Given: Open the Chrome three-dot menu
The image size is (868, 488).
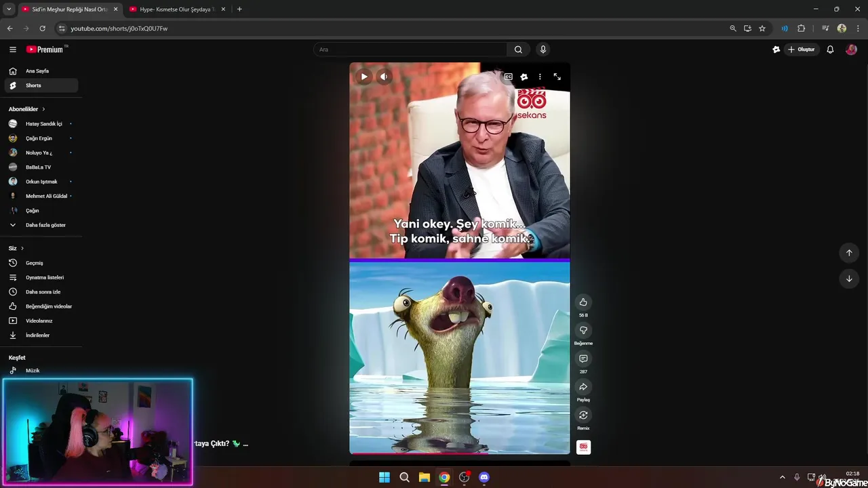Looking at the screenshot, I should (858, 28).
